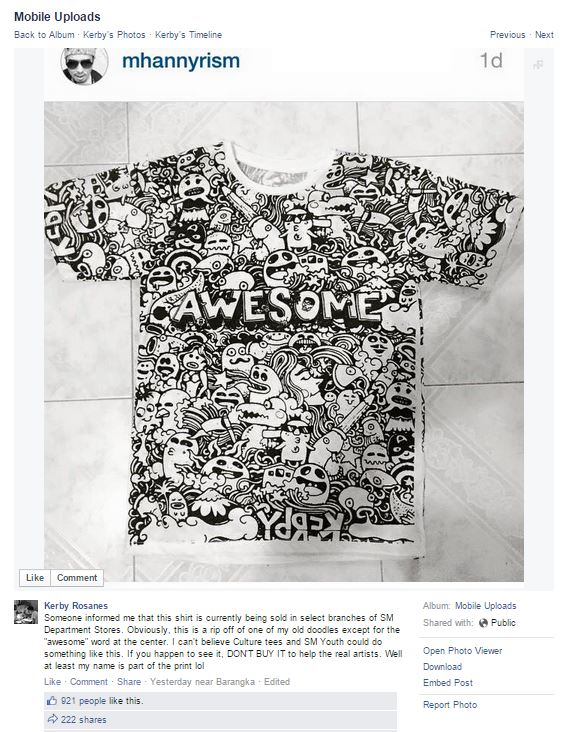Click the globe icon next to Public
Viewport: 562px width, 732px height.
(483, 623)
